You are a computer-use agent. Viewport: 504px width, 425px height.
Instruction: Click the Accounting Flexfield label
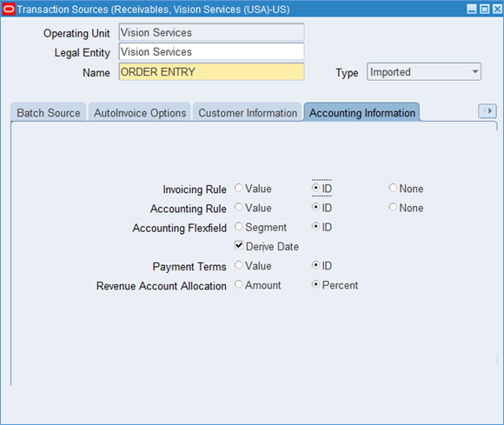click(180, 228)
